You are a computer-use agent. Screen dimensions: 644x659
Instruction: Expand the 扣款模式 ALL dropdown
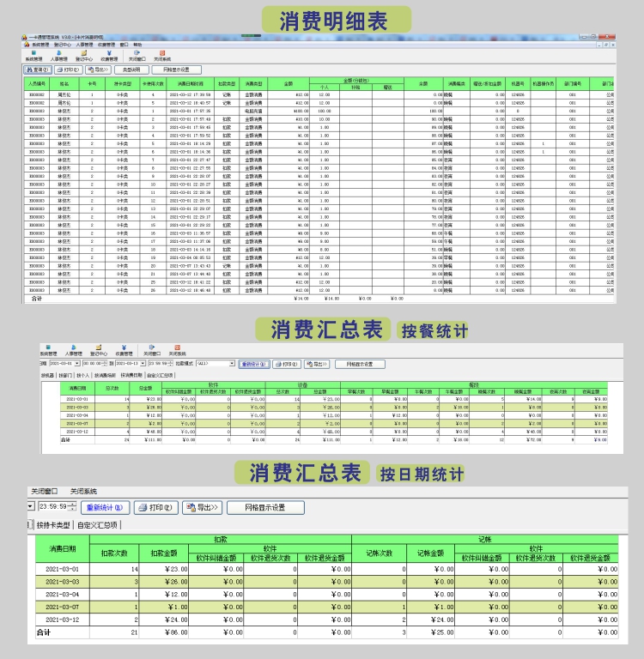(x=230, y=364)
